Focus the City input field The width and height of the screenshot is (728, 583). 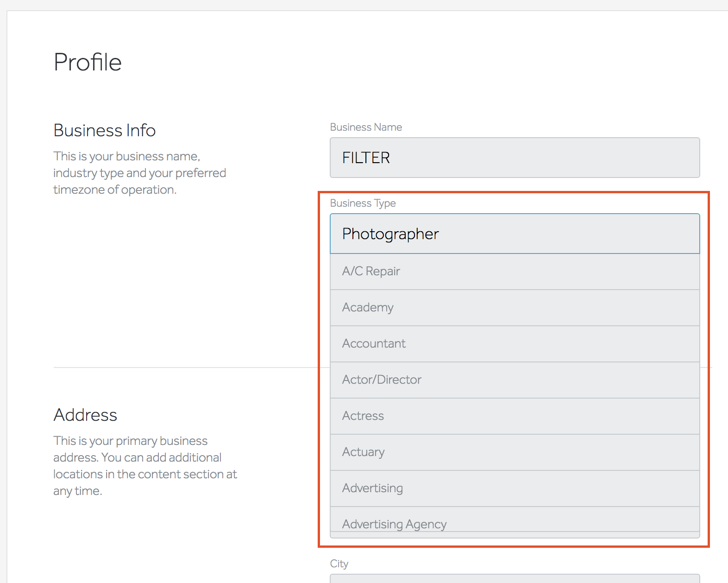click(514, 579)
